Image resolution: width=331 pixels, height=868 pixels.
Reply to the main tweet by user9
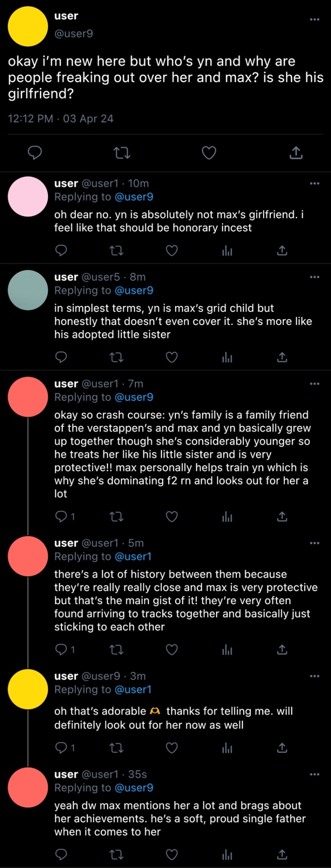(x=35, y=153)
